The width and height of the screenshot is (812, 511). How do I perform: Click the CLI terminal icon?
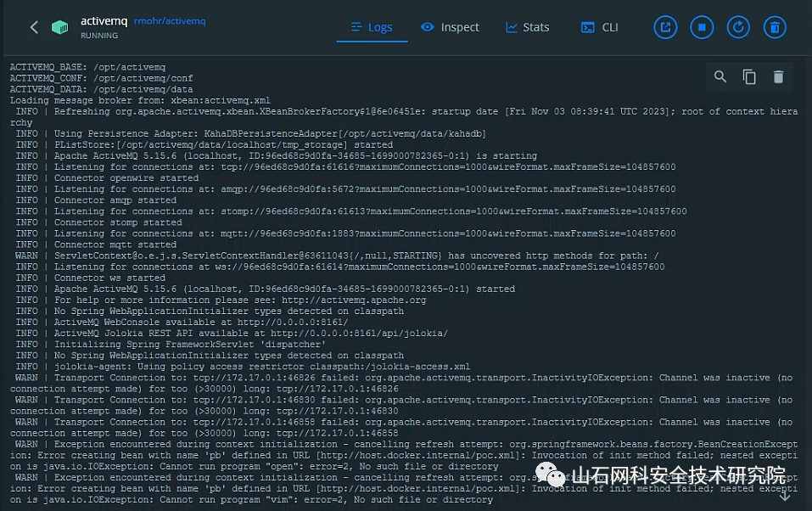[x=588, y=27]
